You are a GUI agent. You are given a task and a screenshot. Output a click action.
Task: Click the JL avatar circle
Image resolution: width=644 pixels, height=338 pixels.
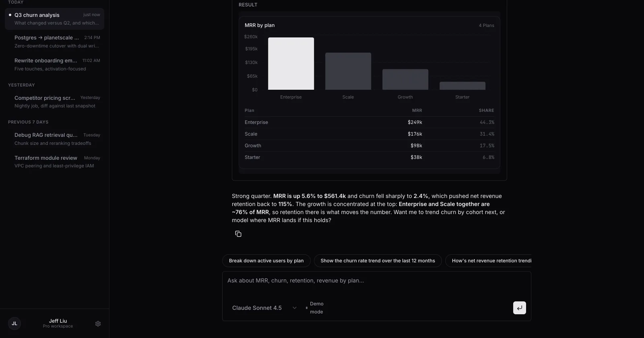click(x=14, y=324)
